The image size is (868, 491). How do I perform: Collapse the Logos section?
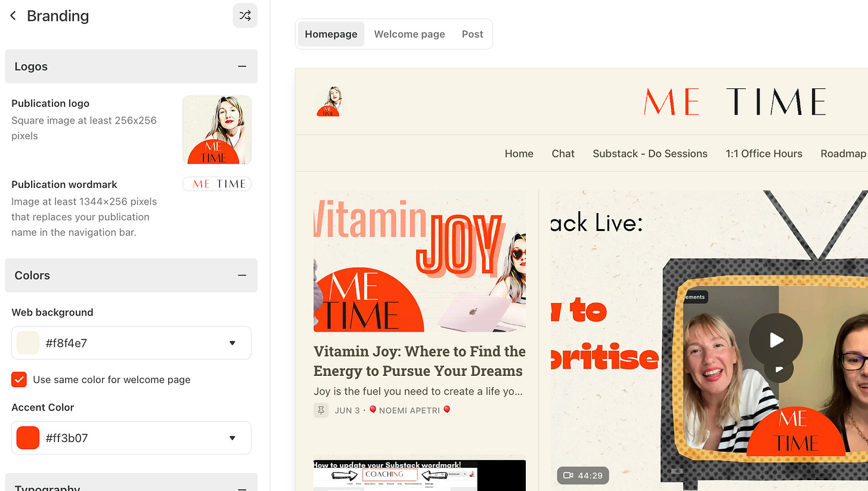242,66
